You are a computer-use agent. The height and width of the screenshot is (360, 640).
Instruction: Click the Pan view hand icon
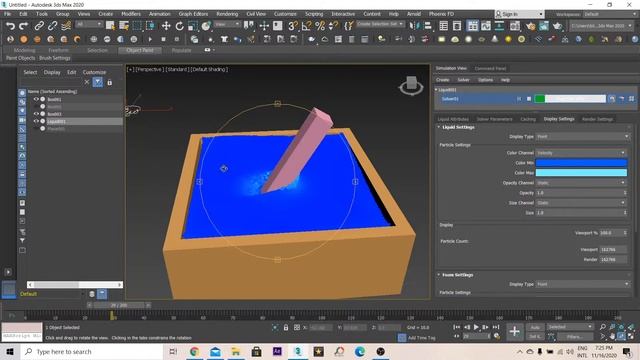click(x=612, y=336)
